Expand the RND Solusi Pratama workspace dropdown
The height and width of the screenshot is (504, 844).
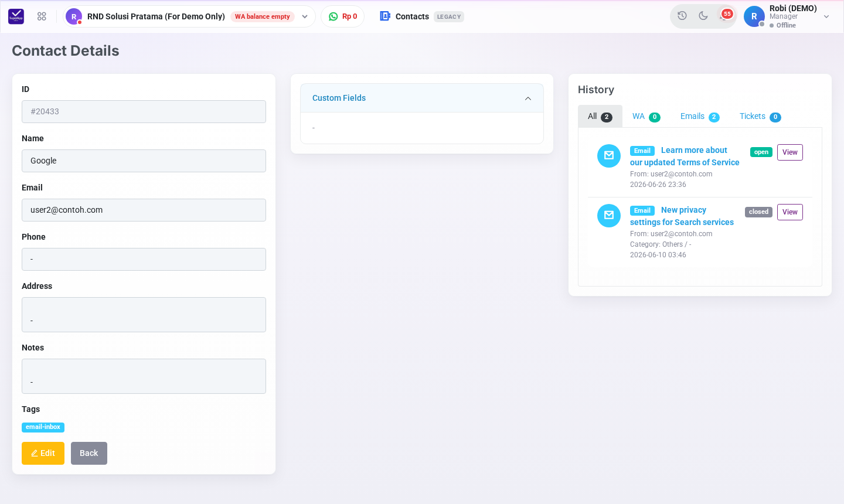tap(305, 16)
